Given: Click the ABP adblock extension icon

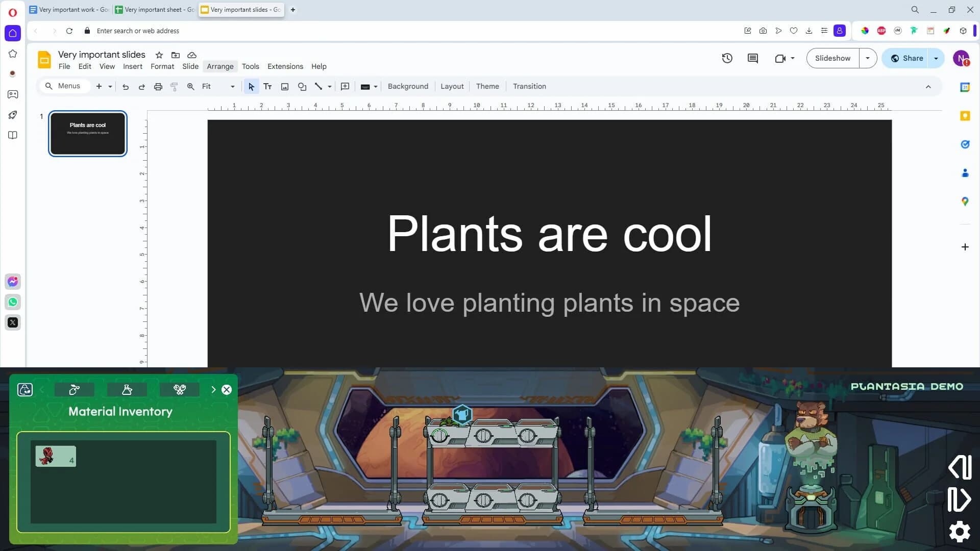Looking at the screenshot, I should tap(881, 31).
